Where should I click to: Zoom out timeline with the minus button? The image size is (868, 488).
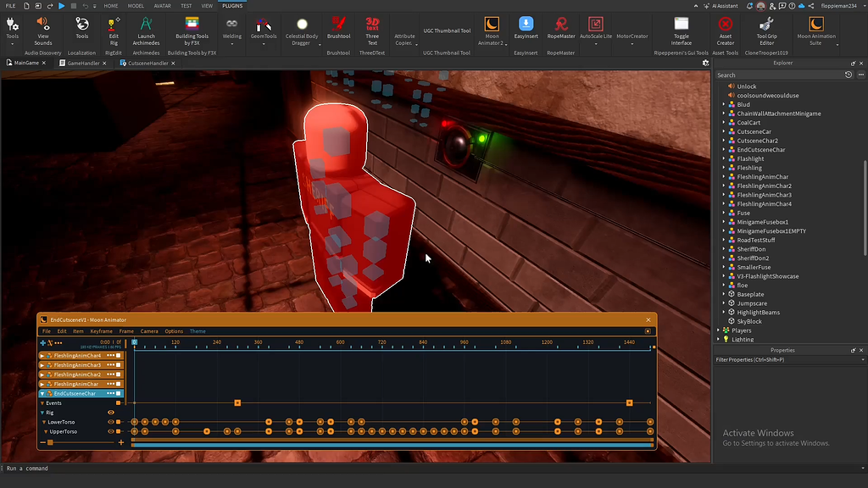click(42, 442)
